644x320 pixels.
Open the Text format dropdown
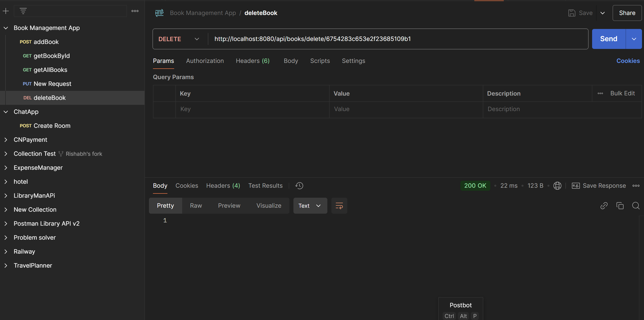[310, 206]
